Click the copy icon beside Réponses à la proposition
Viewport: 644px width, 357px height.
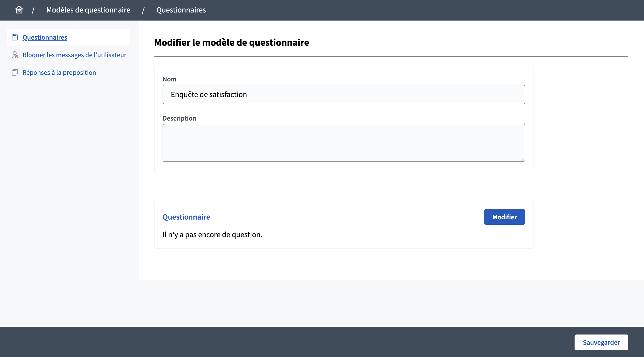15,72
